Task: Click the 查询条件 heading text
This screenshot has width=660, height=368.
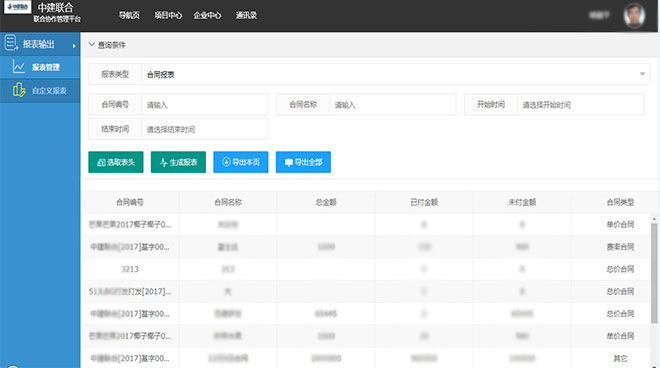Action: tap(112, 45)
